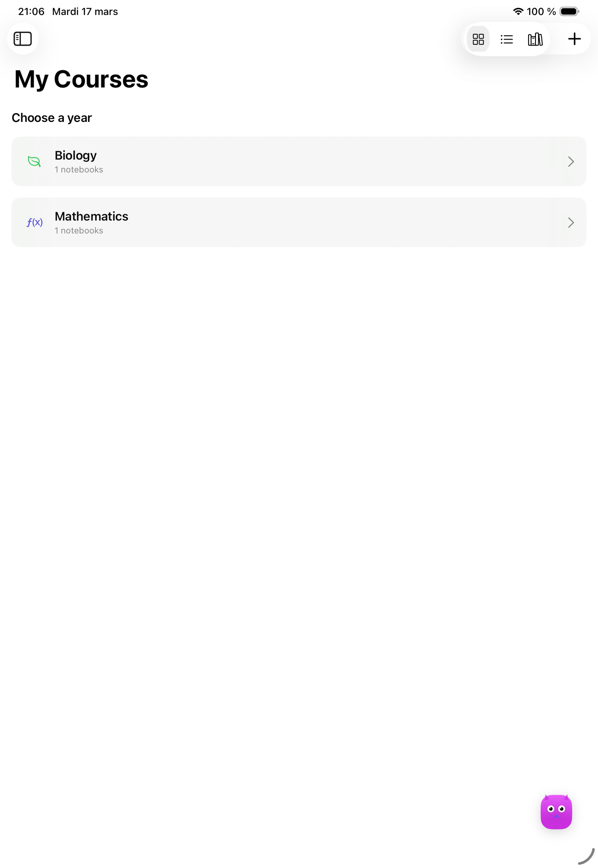The image size is (598, 868).
Task: Click the green leaf Biology icon
Action: 34,162
